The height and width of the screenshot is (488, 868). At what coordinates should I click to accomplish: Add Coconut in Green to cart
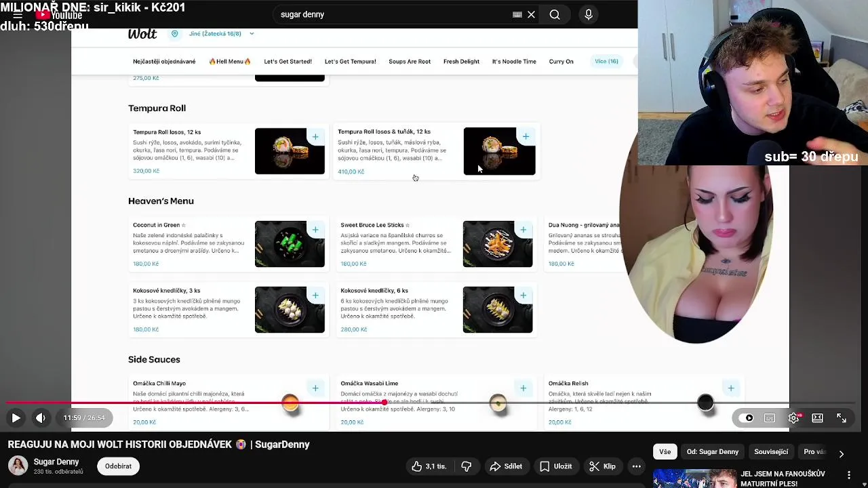315,230
